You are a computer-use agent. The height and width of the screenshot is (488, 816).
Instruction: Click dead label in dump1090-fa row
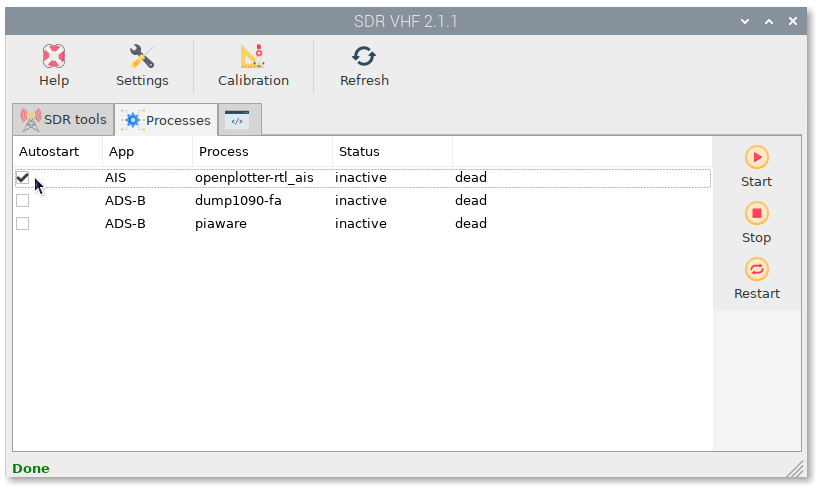click(471, 200)
